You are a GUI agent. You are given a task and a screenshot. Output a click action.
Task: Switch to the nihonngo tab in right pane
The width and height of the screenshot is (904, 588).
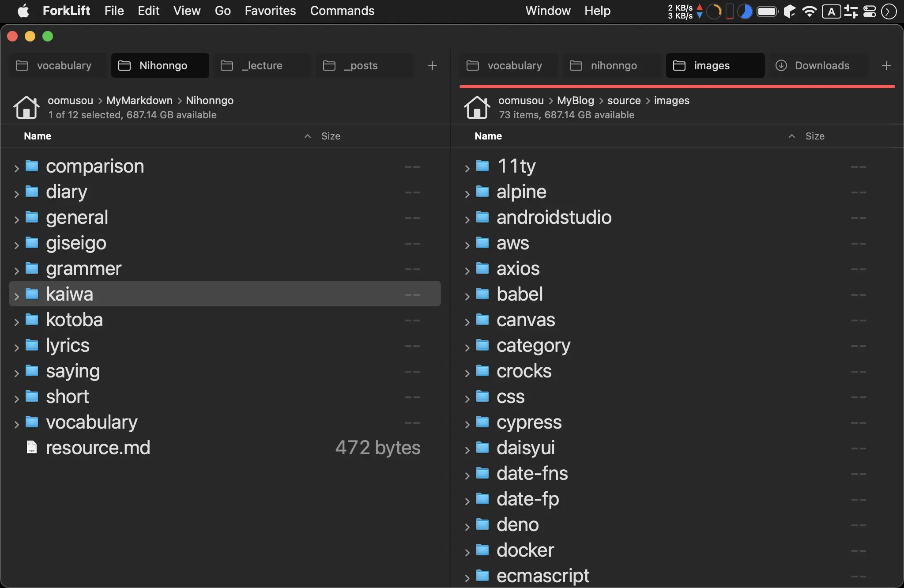pos(612,66)
